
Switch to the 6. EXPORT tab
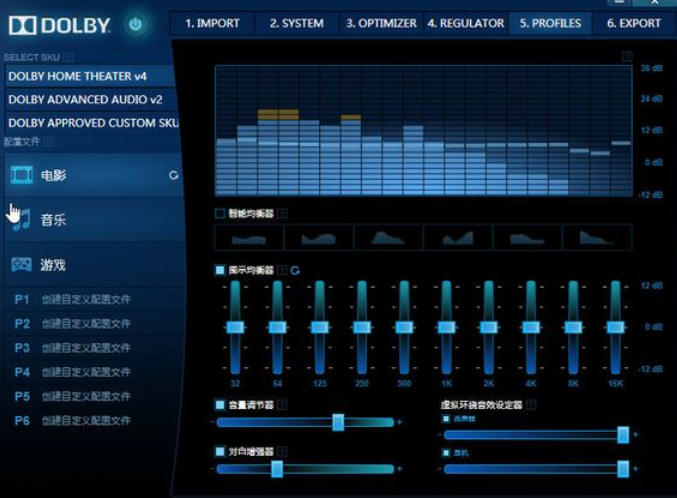click(x=633, y=23)
